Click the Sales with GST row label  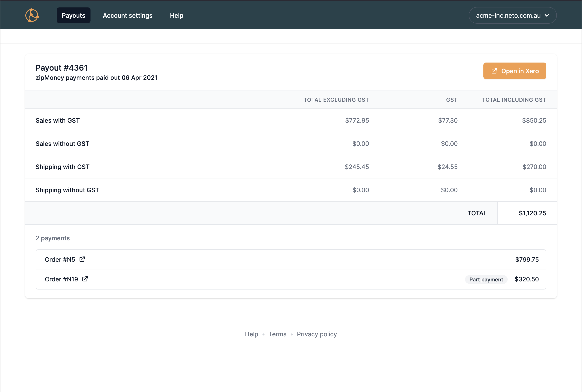pyautogui.click(x=58, y=120)
